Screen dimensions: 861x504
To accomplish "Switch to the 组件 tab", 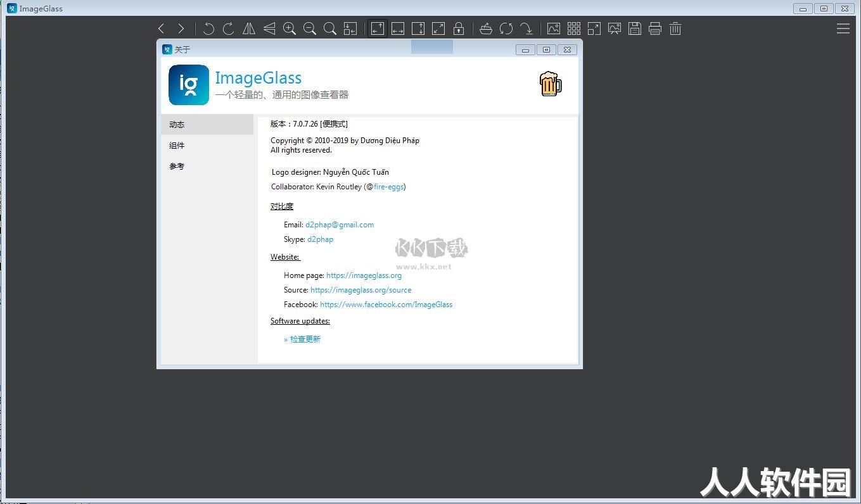I will pyautogui.click(x=207, y=146).
